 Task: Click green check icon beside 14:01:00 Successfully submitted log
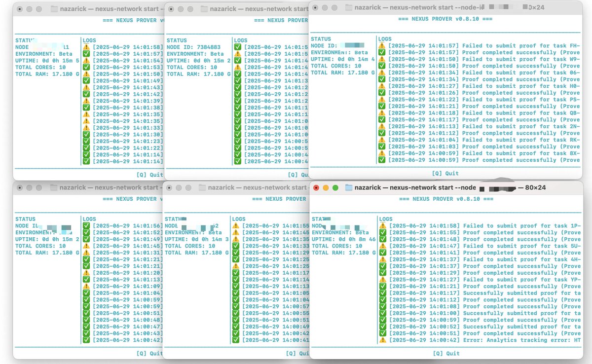[382, 313]
